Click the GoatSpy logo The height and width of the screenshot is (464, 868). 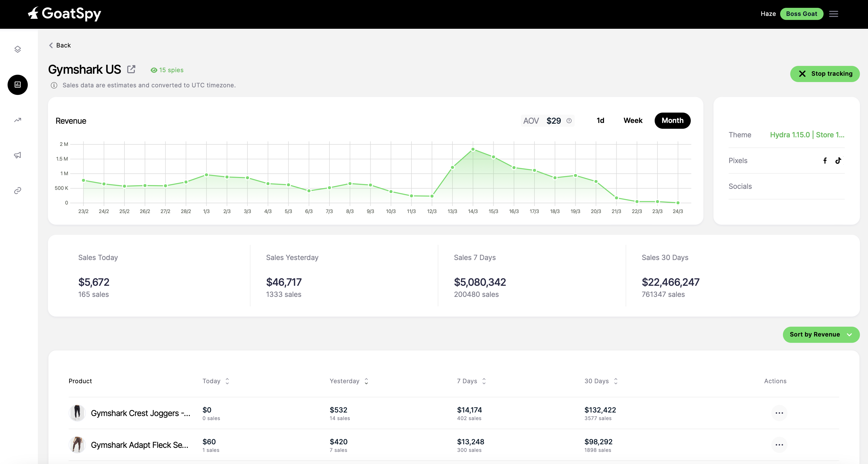point(64,13)
